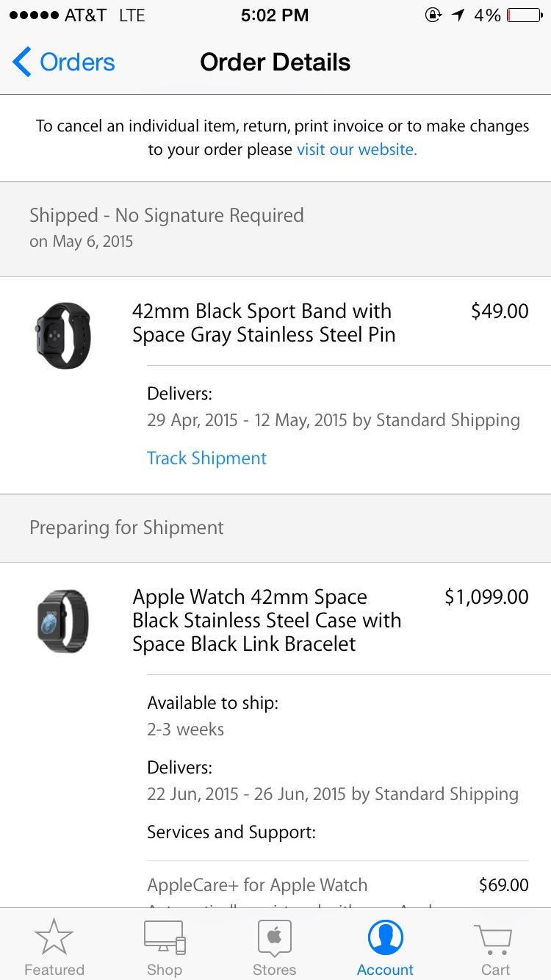The height and width of the screenshot is (980, 551).
Task: Click Track Shipment link
Action: (206, 458)
